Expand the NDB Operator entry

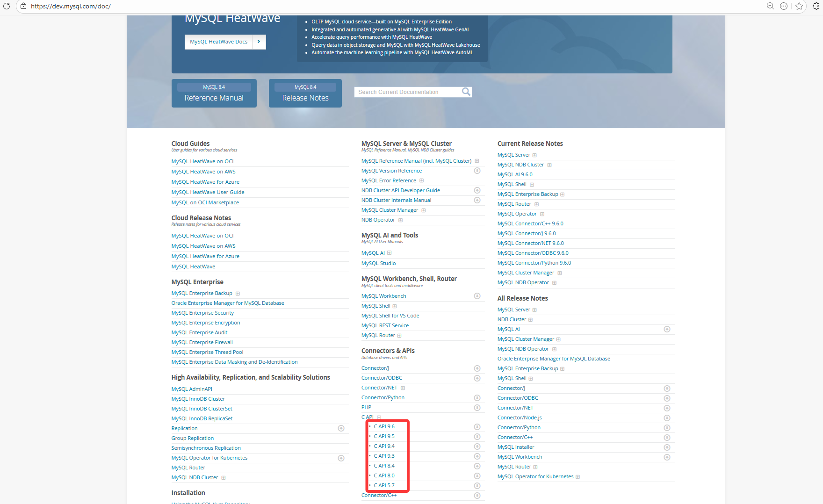[400, 220]
